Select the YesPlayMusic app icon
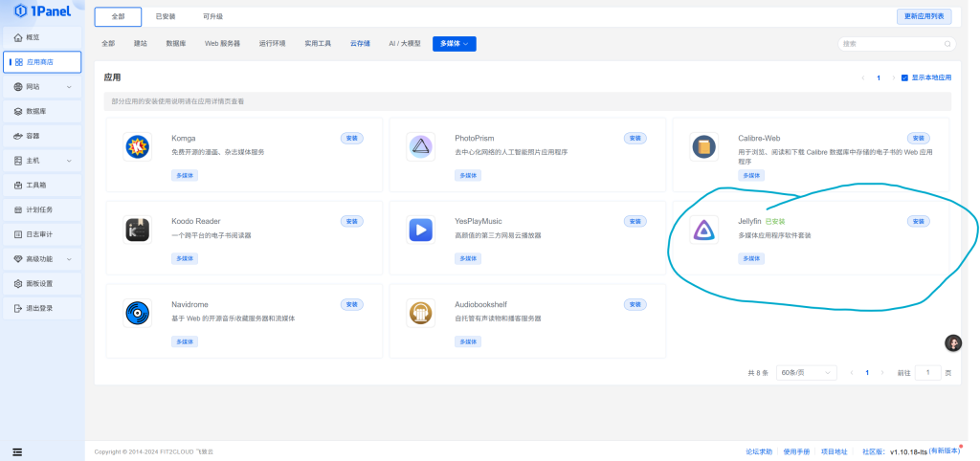Viewport: 980px width, 461px height. tap(420, 230)
